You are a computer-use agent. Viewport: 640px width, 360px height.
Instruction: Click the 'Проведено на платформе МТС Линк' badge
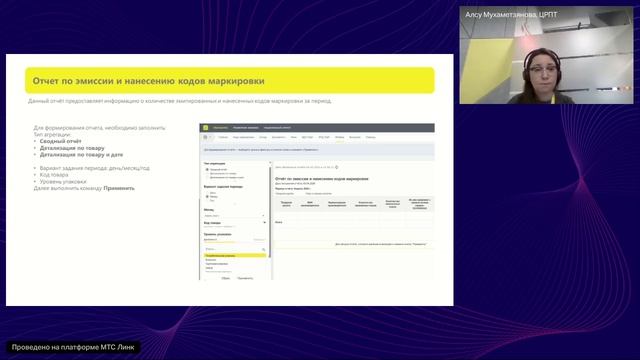(73, 347)
